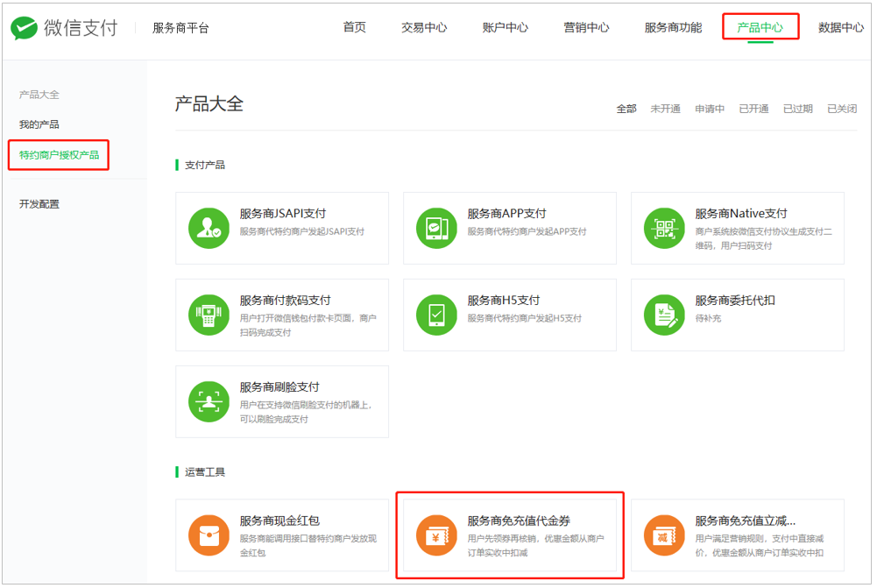Open 特约商户授权产品 in the sidebar

pyautogui.click(x=60, y=155)
